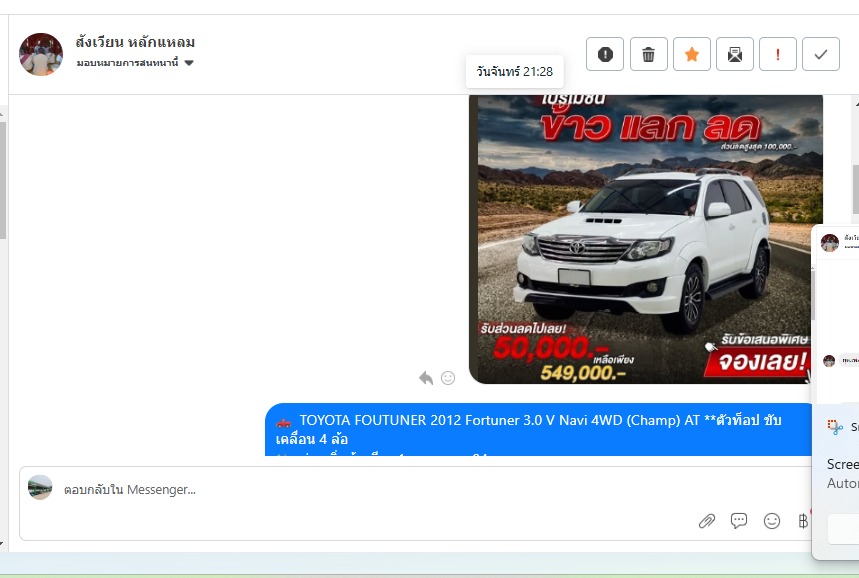The height and width of the screenshot is (578, 859).
Task: Attach a file with paperclip icon
Action: pyautogui.click(x=707, y=521)
